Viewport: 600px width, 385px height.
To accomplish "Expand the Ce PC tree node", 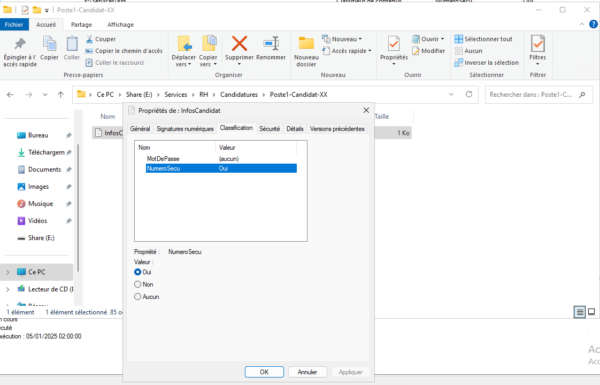I will point(8,272).
